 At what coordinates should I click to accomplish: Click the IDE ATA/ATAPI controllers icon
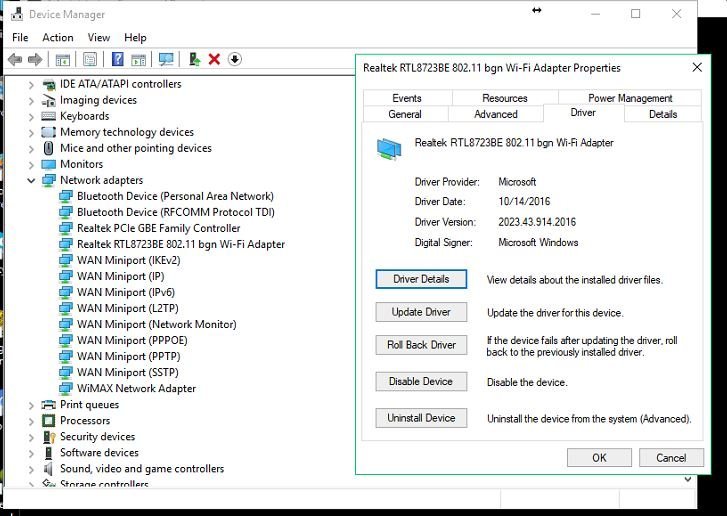[x=49, y=84]
